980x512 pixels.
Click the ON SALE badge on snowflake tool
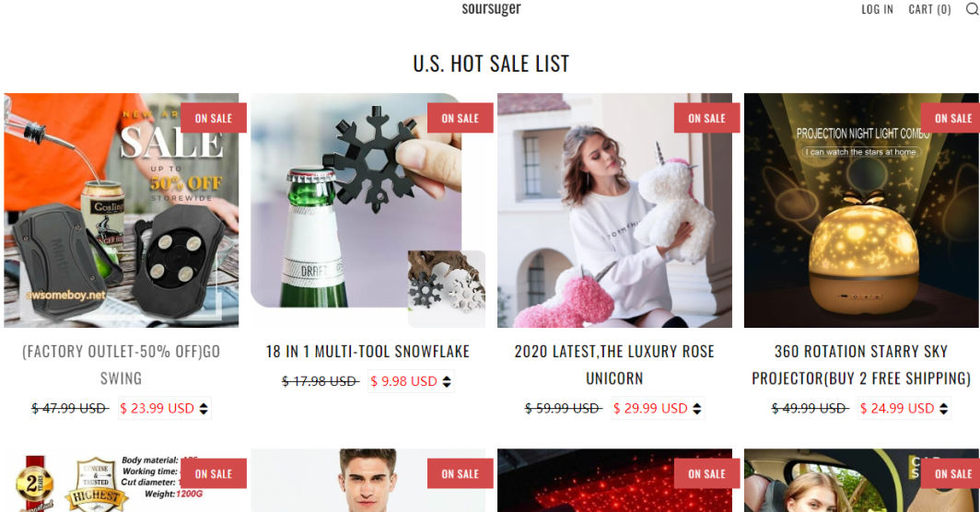(460, 118)
